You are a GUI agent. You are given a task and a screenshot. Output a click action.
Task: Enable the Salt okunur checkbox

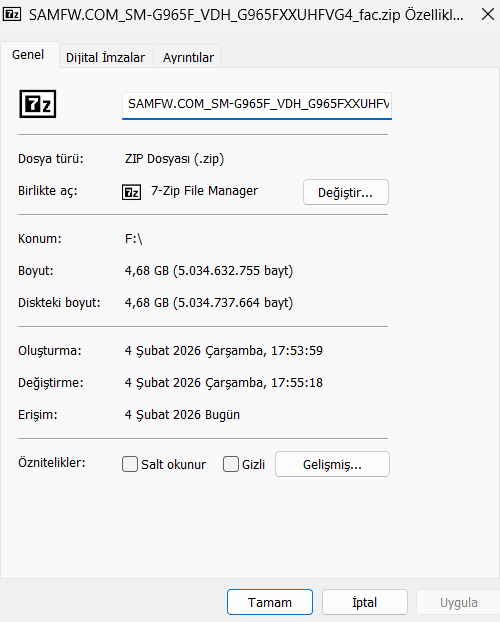130,464
